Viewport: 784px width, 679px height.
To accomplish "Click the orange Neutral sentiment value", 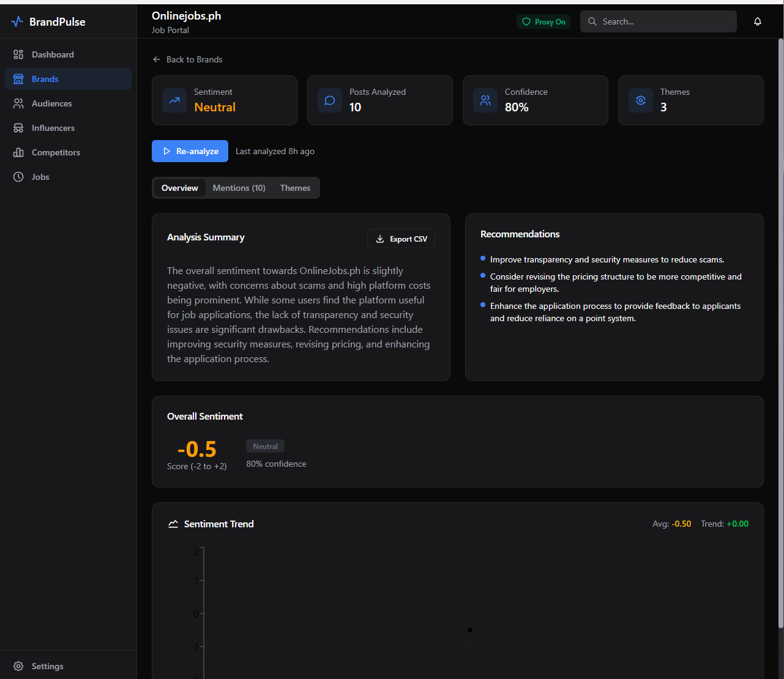I will [215, 107].
